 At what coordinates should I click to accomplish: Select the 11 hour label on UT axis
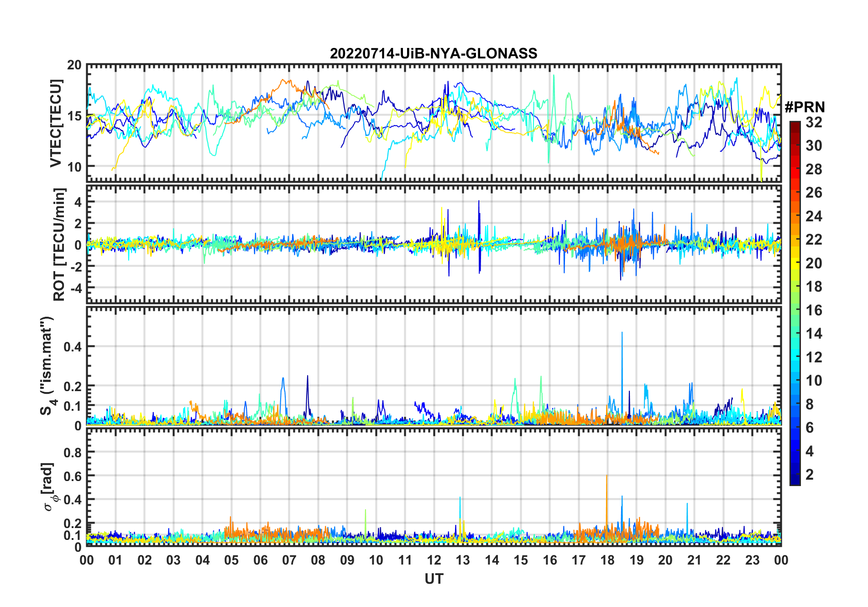click(405, 560)
